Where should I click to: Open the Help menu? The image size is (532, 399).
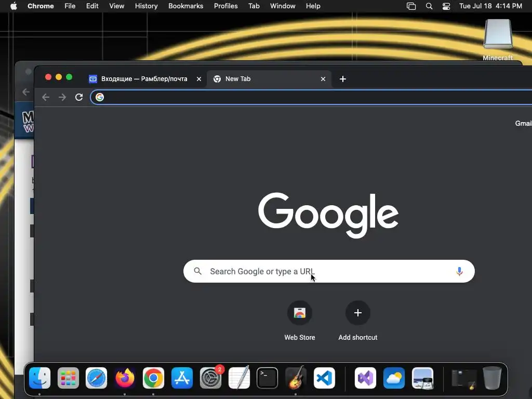(313, 6)
